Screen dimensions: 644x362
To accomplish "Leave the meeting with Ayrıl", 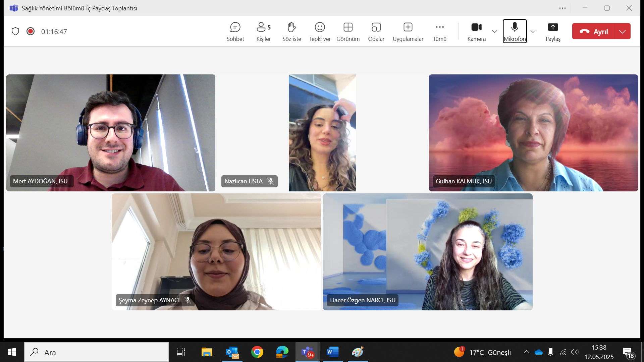I will pos(593,32).
